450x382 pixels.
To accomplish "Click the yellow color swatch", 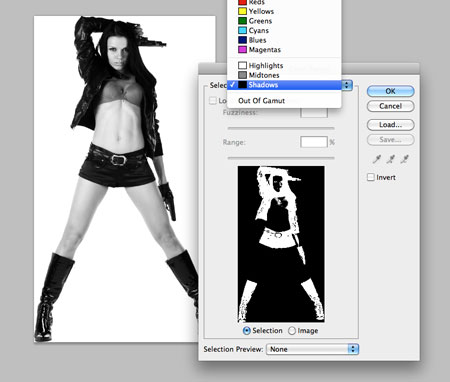I will click(242, 11).
